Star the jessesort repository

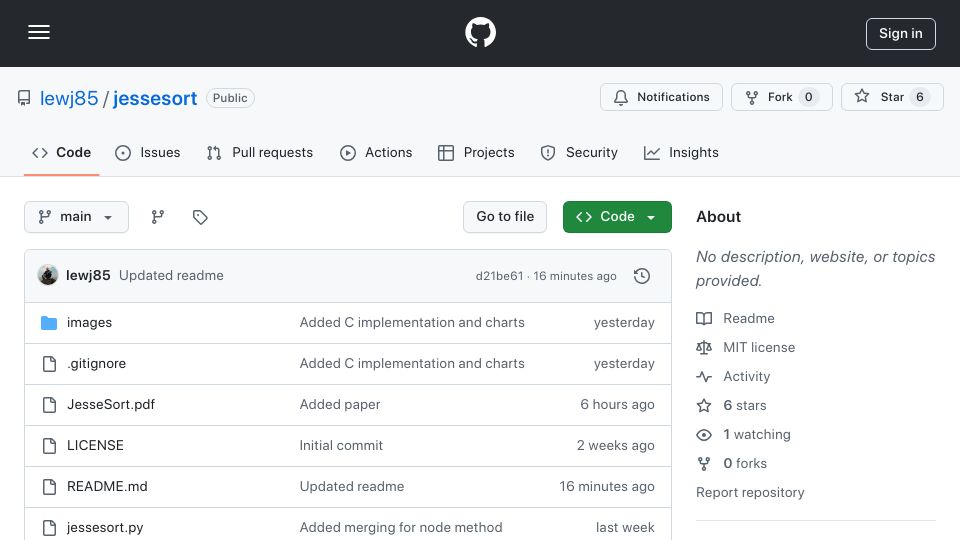(892, 97)
